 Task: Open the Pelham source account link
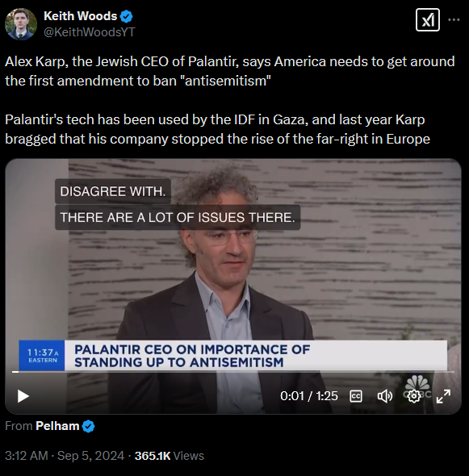[57, 426]
